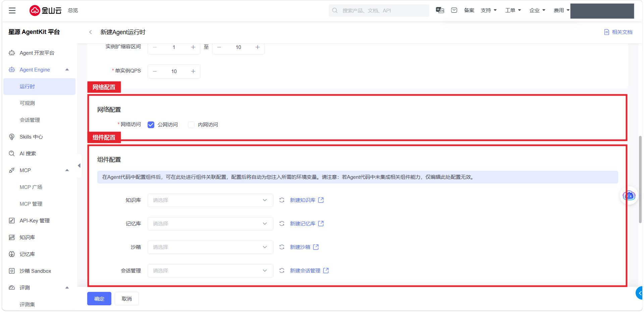Click the 记忆库 sidebar icon
This screenshot has height=312, width=644.
[12, 254]
